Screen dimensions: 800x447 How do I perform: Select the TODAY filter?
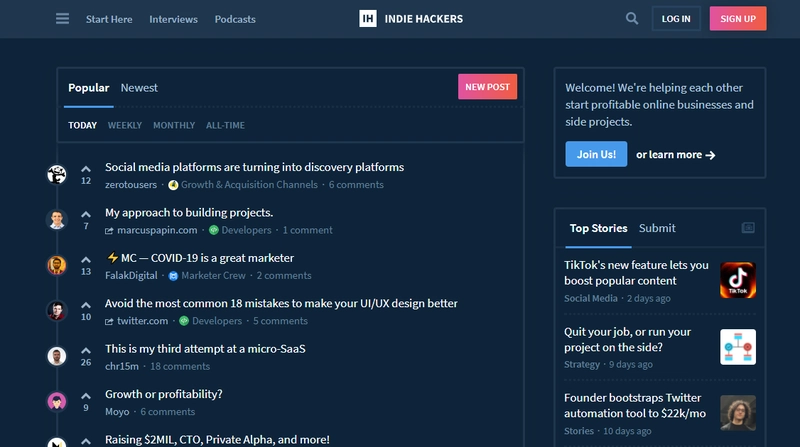click(83, 126)
